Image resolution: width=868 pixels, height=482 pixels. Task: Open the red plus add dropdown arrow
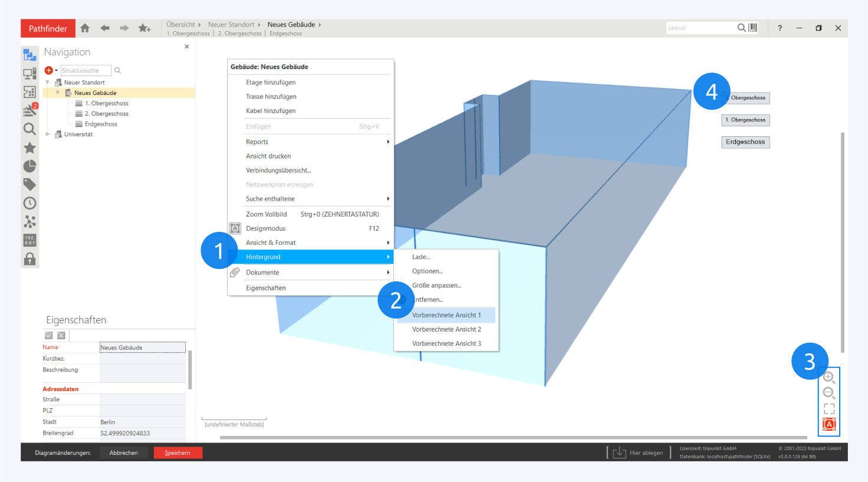click(x=57, y=71)
